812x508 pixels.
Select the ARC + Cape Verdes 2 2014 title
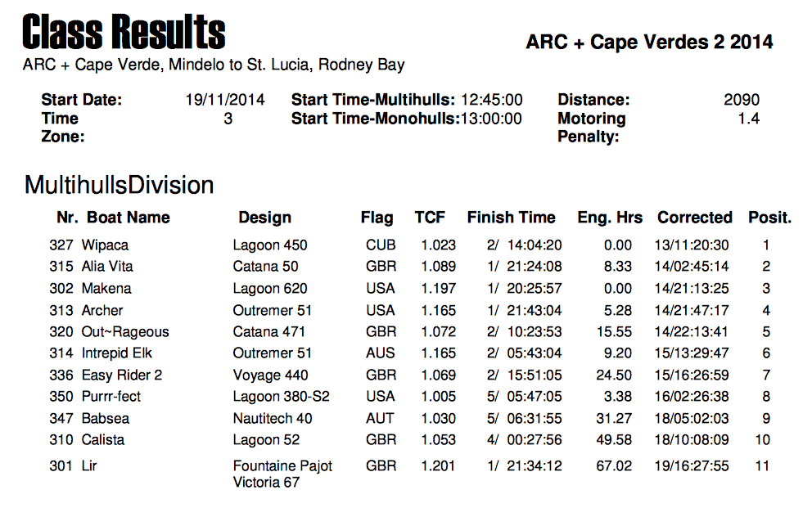click(x=649, y=42)
